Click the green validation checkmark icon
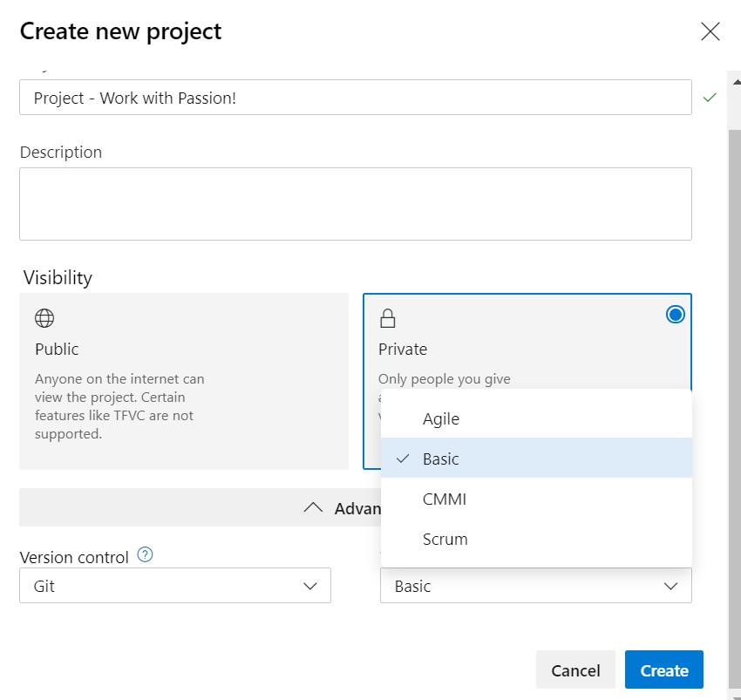This screenshot has width=741, height=700. (710, 98)
